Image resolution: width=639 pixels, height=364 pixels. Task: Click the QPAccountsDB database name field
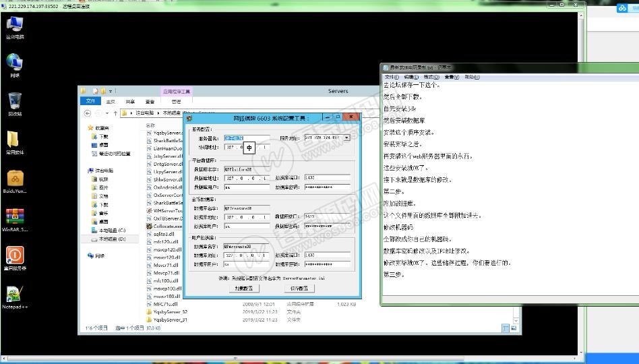[247, 247]
